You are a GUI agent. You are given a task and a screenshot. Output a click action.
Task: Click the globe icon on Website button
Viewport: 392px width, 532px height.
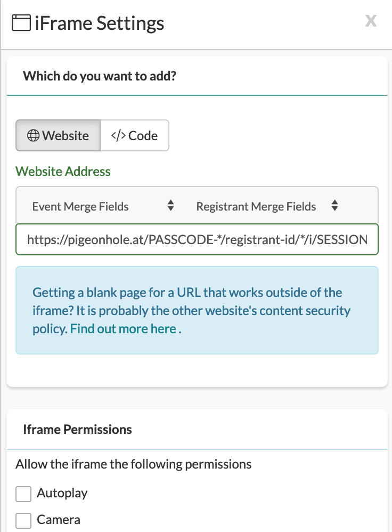click(x=33, y=136)
